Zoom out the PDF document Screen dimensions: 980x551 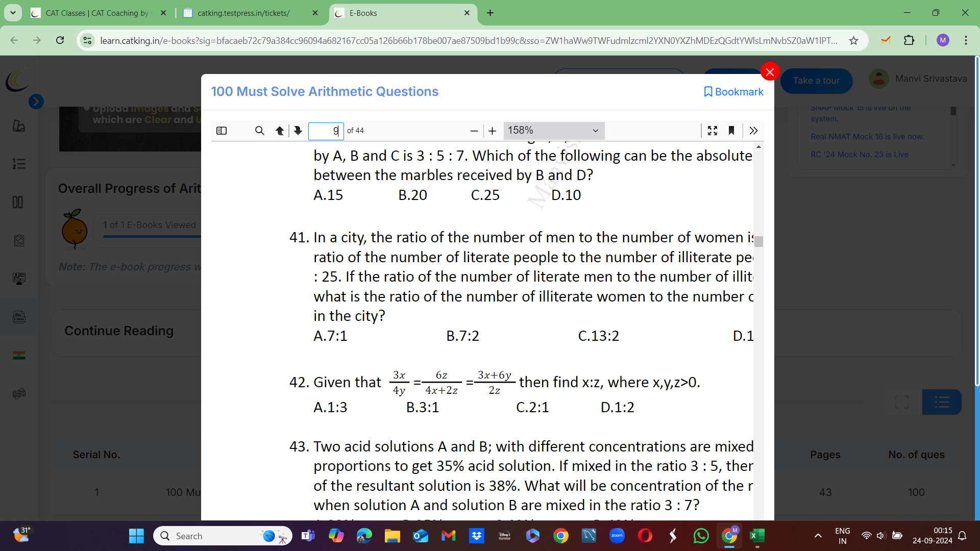[474, 131]
